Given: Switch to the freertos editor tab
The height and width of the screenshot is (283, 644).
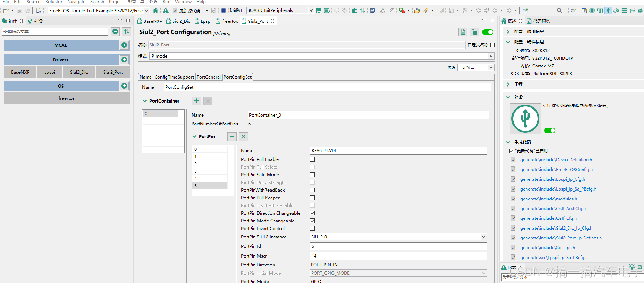Looking at the screenshot, I should click(x=227, y=21).
